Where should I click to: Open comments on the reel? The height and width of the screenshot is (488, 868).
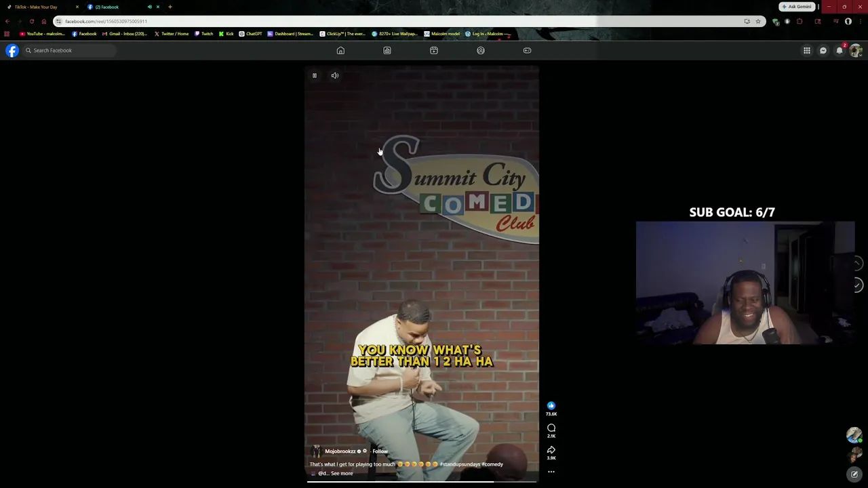551,428
